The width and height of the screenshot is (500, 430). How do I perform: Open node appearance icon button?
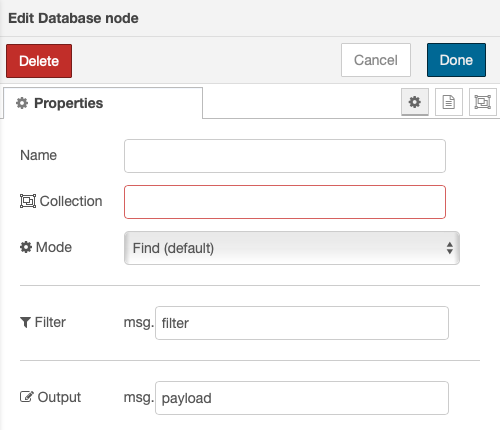click(483, 102)
